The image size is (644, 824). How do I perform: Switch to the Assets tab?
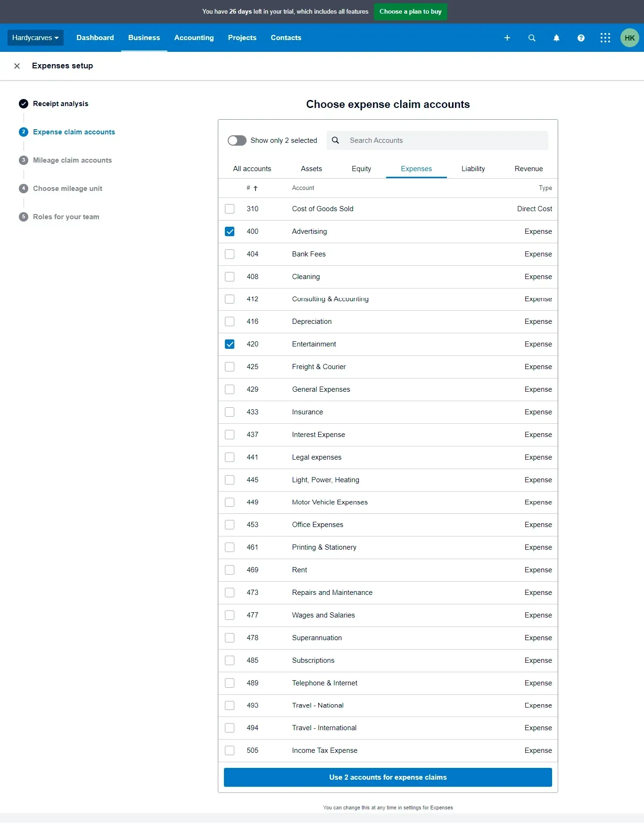tap(312, 169)
